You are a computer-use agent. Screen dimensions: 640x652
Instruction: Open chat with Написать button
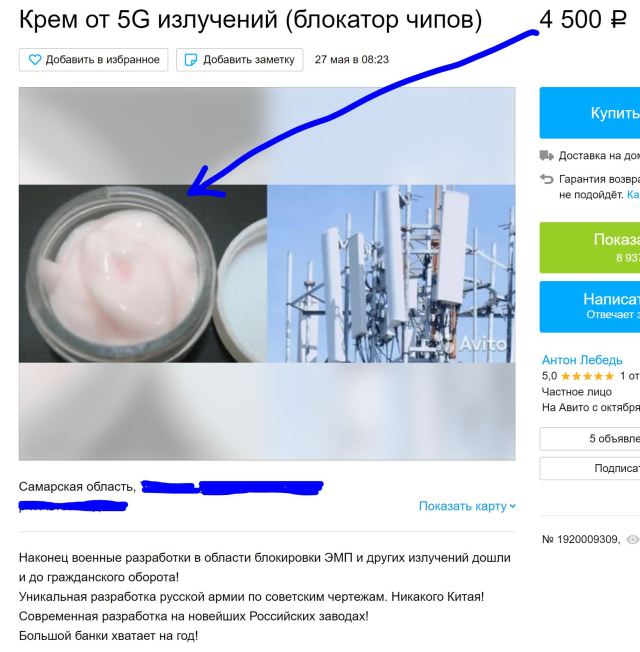pos(590,306)
